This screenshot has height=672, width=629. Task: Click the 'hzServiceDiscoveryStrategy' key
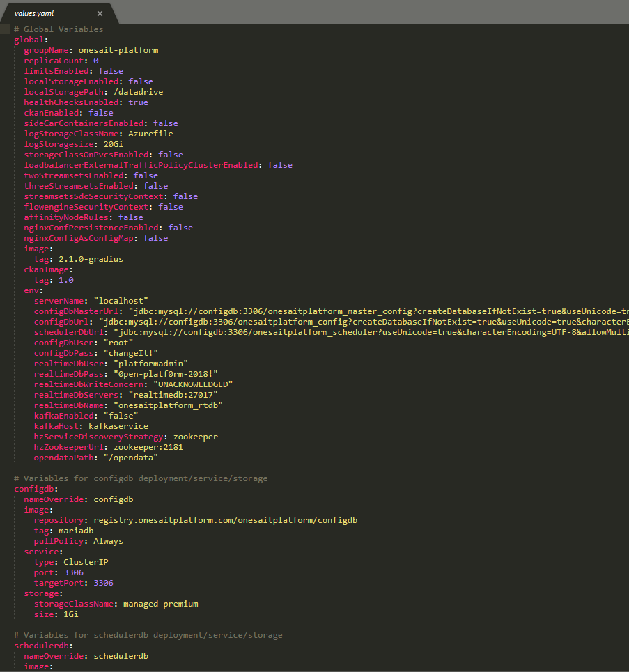coord(99,437)
